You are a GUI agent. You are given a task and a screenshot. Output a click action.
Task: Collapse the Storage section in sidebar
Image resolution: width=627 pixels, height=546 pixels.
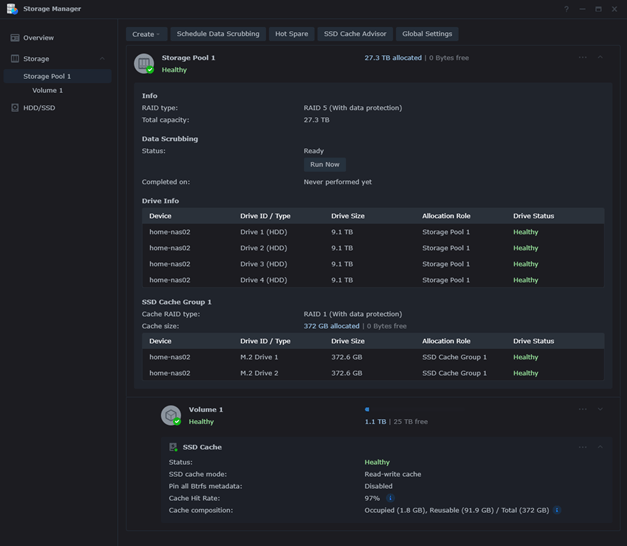(x=102, y=59)
